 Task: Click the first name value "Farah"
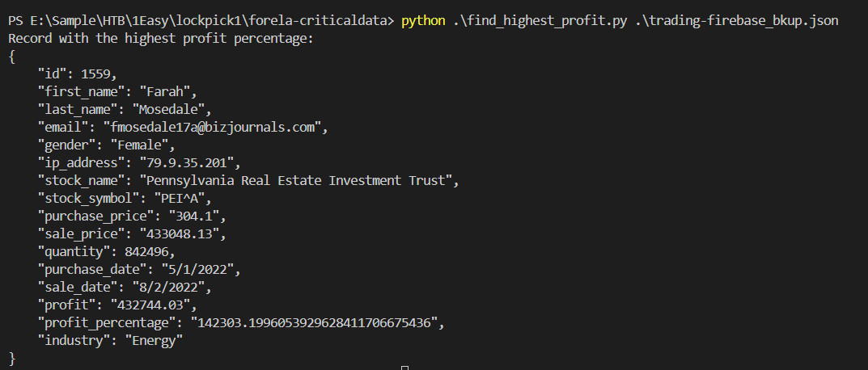167,92
